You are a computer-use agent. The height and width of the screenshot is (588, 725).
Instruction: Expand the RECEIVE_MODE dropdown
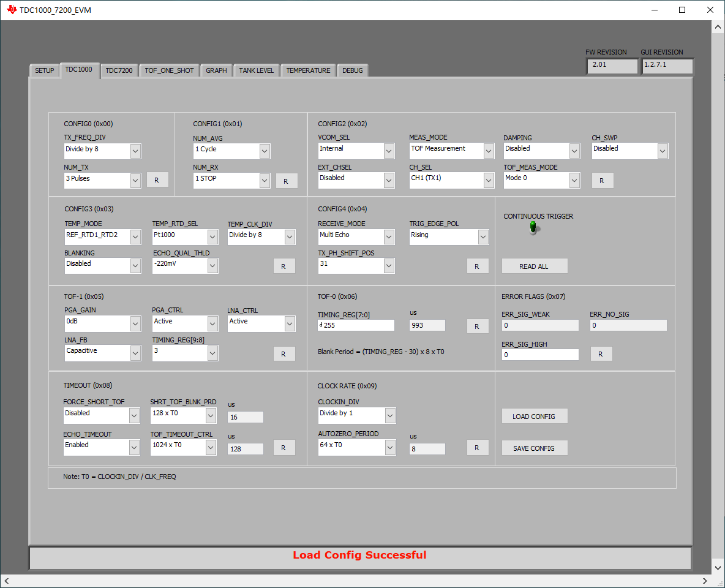coord(356,237)
